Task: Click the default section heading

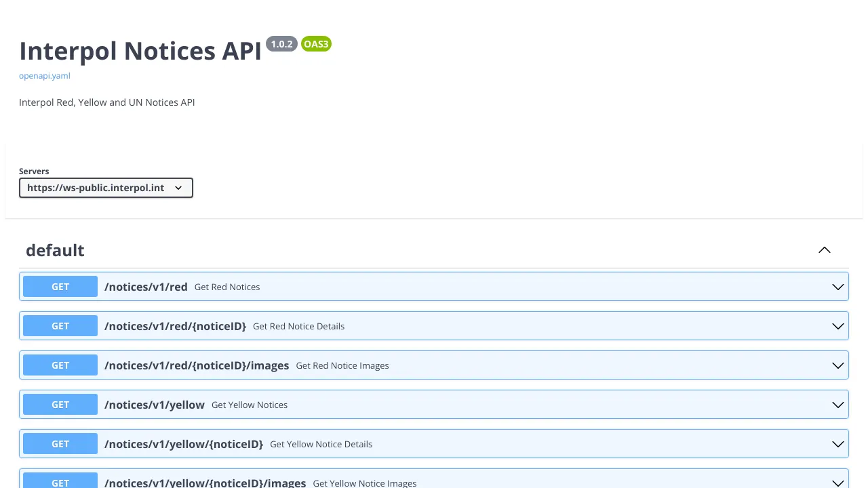Action: [x=55, y=250]
